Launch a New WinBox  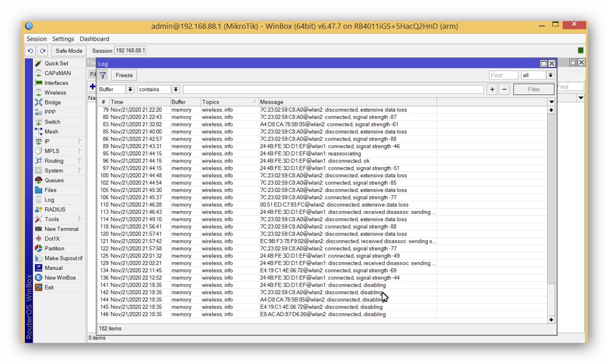(x=60, y=278)
